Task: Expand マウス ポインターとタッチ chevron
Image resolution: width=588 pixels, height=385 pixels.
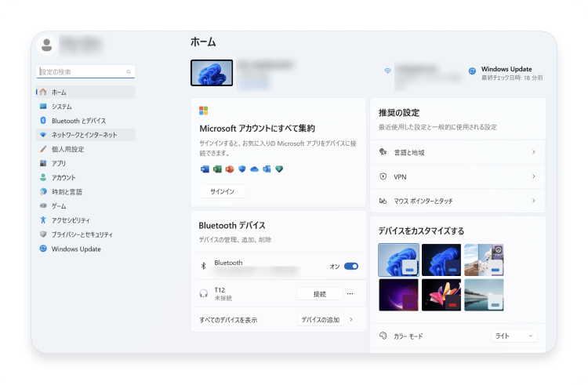Action: 534,201
